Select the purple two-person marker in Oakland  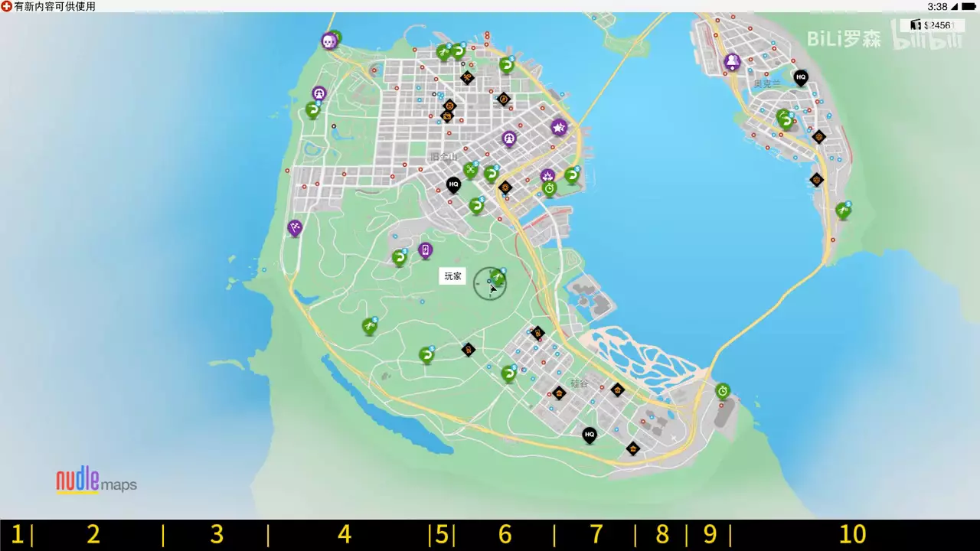[x=733, y=62]
